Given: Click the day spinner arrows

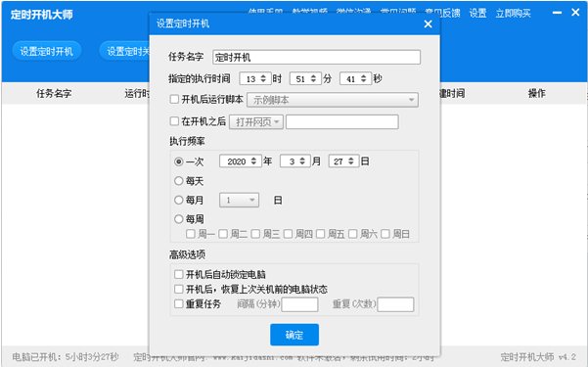Looking at the screenshot, I should point(351,161).
